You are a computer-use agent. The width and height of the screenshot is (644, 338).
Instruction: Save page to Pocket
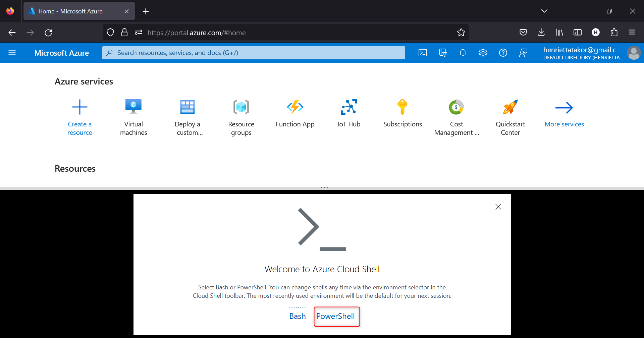tap(523, 33)
